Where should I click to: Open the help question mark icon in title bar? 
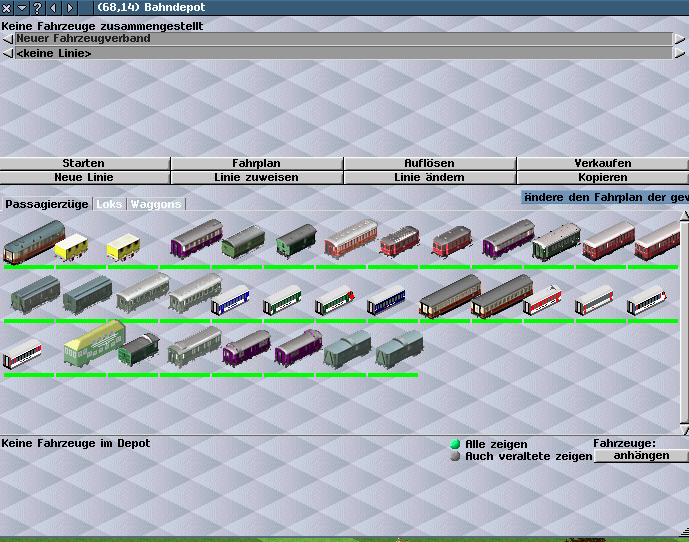point(37,8)
